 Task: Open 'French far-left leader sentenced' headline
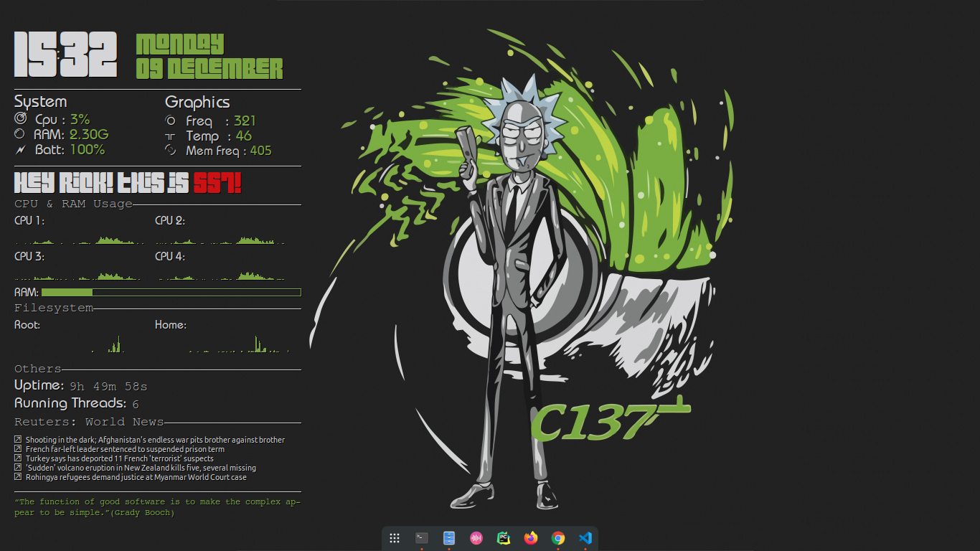125,449
